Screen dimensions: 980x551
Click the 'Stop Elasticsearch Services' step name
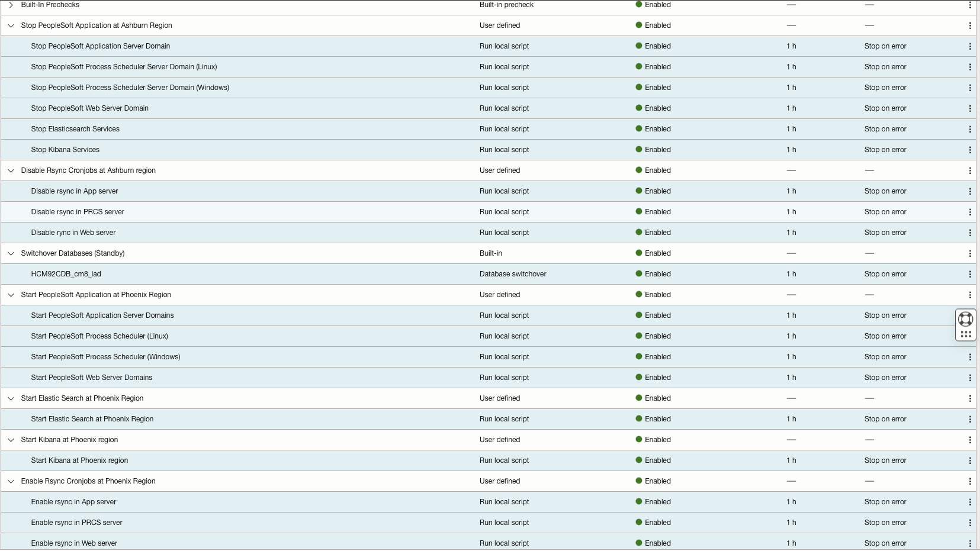(75, 129)
